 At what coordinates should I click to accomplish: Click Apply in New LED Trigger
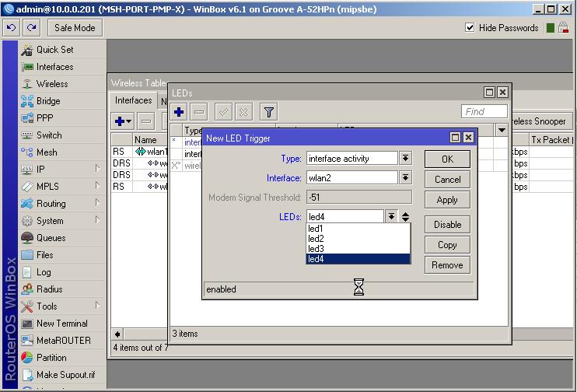[x=447, y=200]
